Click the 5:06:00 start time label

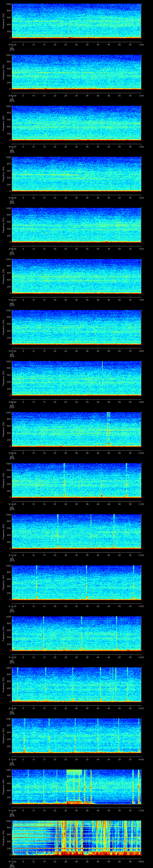(x=12, y=300)
